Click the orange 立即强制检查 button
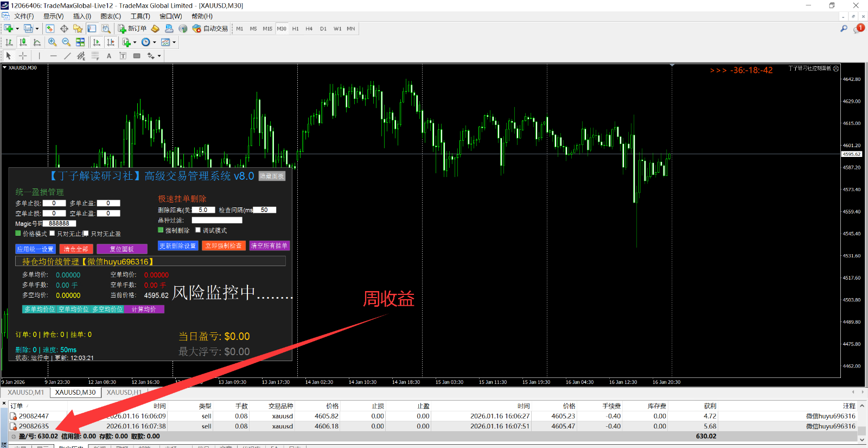This screenshot has width=868, height=448. pyautogui.click(x=224, y=245)
